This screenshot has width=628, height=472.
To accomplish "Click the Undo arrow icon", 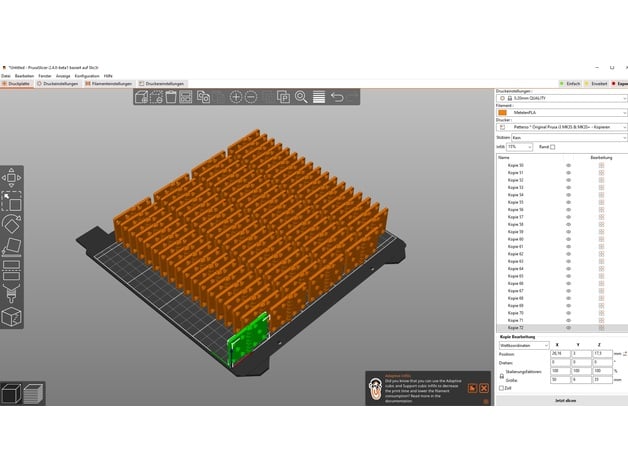I will 337,97.
